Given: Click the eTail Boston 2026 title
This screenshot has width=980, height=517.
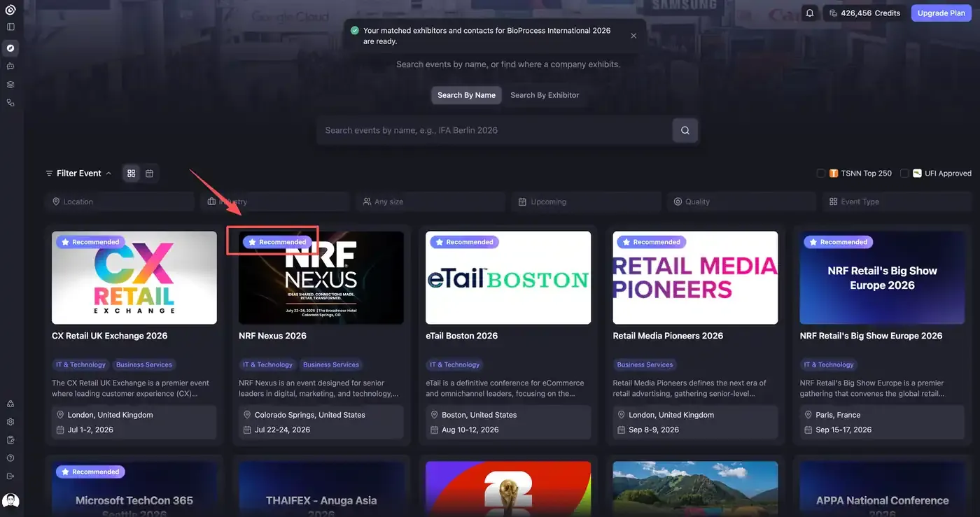Looking at the screenshot, I should [462, 336].
